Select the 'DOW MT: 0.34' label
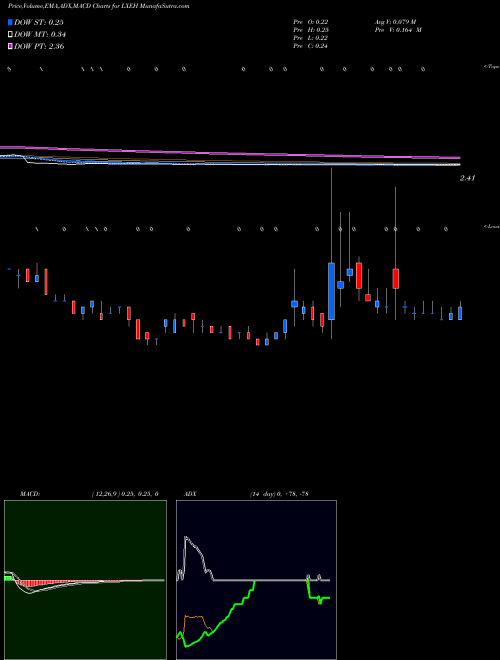The width and height of the screenshot is (500, 660). click(40, 35)
